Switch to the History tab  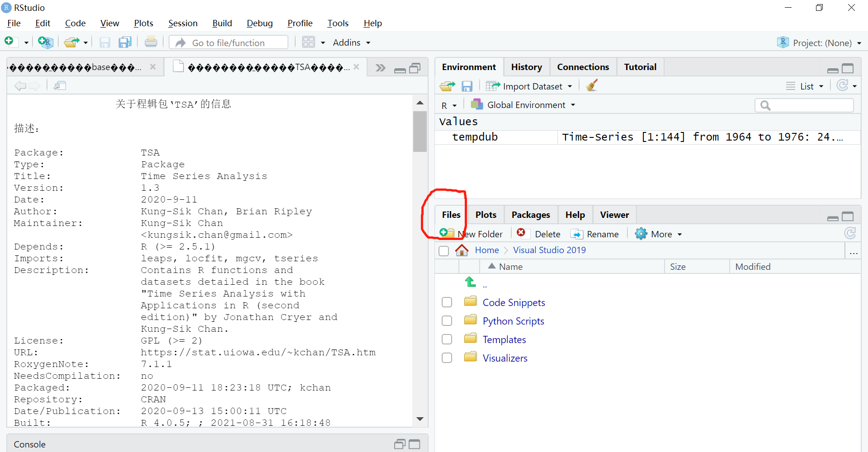click(x=526, y=67)
